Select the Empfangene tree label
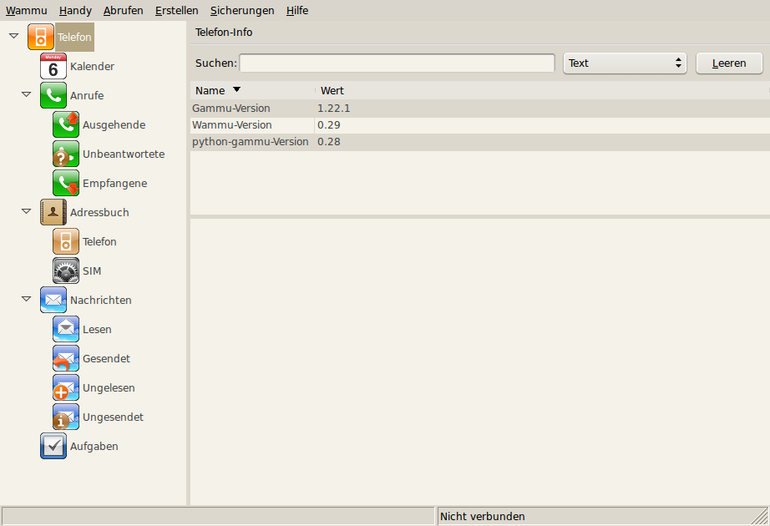Viewport: 770px width, 526px height. click(114, 183)
